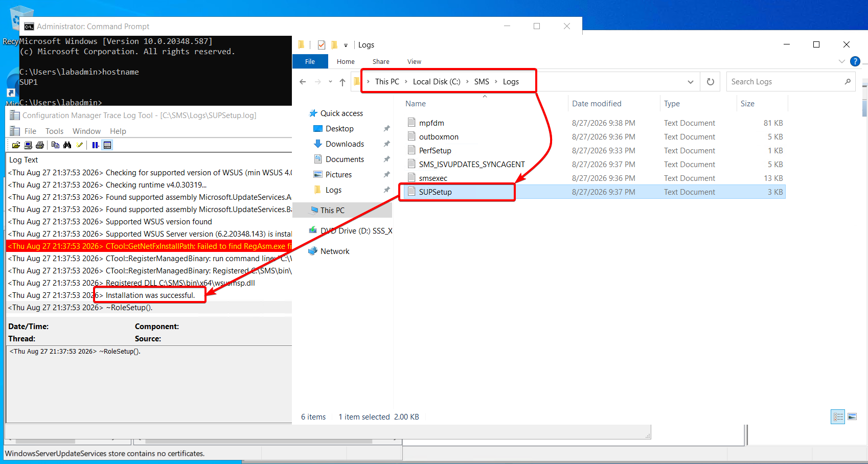This screenshot has width=868, height=464.
Task: Click the CMTrace document icon beside File menu
Action: pyautogui.click(x=15, y=131)
